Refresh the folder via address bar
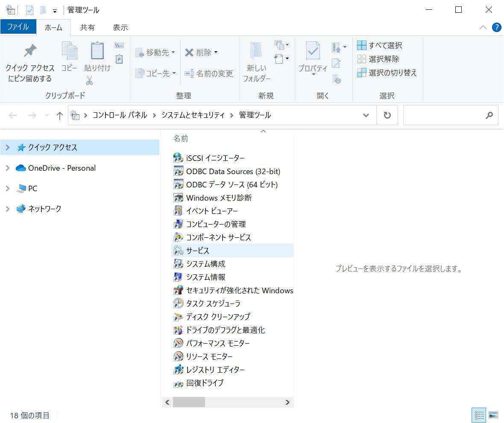Screen dimensions: 504x423 387,115
